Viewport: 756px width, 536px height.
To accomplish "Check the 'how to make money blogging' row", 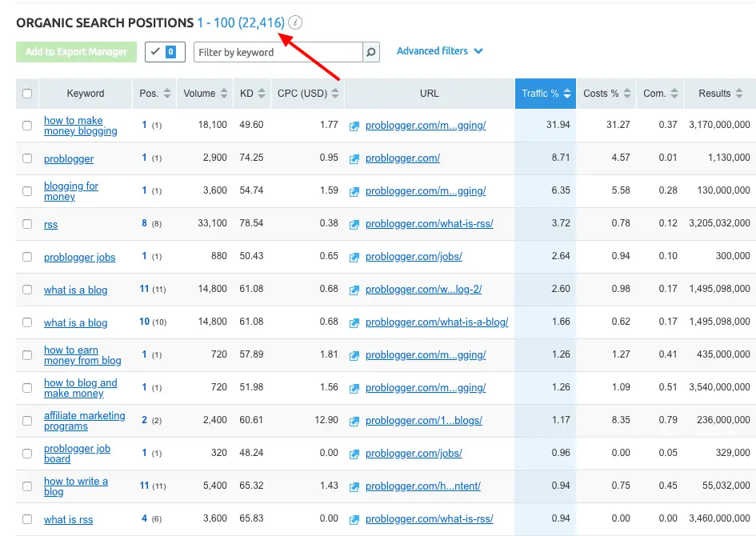I will 27,126.
